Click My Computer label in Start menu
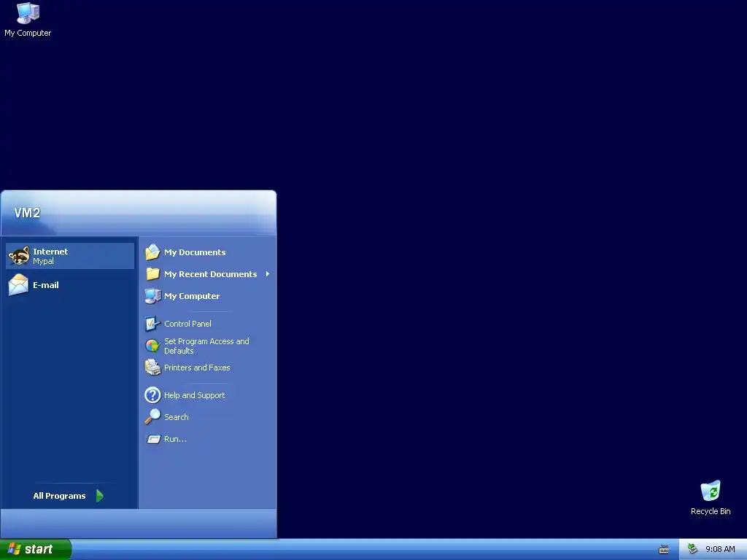 [x=192, y=296]
